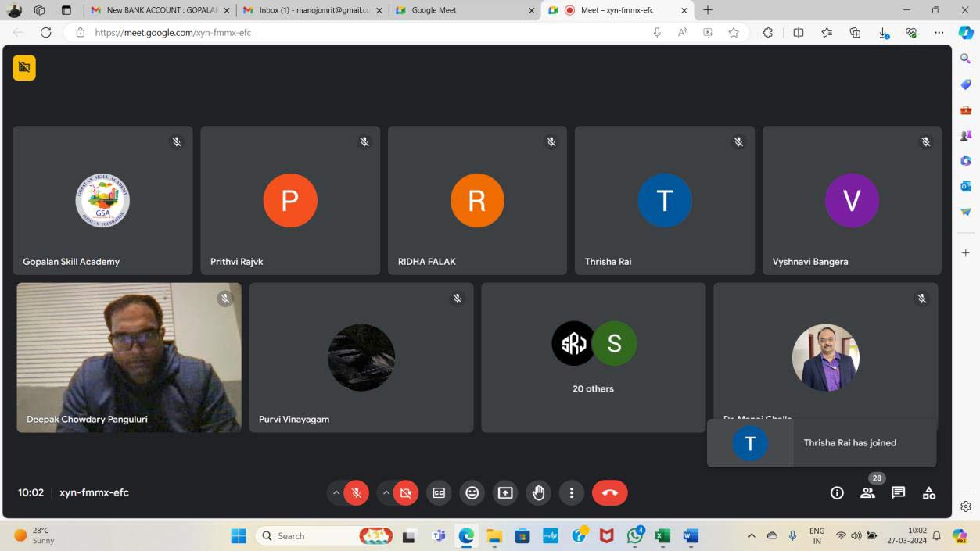Leave the call with the red button
The image size is (980, 551).
point(610,492)
